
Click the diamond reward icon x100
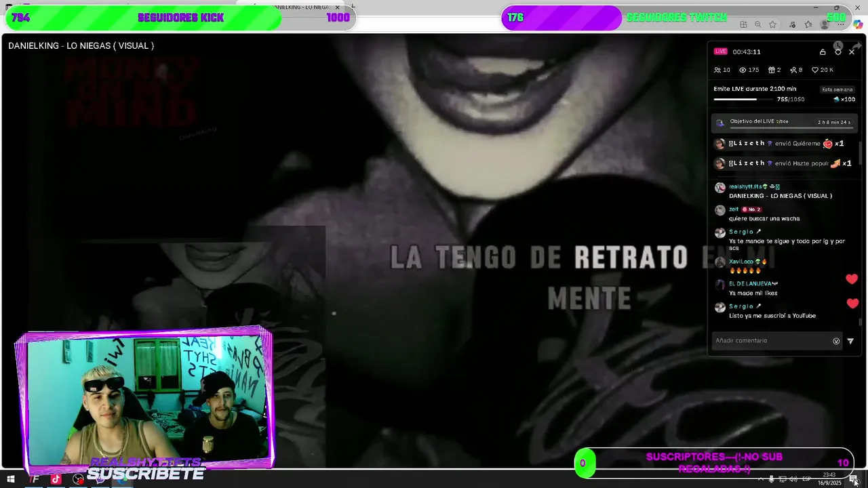837,99
